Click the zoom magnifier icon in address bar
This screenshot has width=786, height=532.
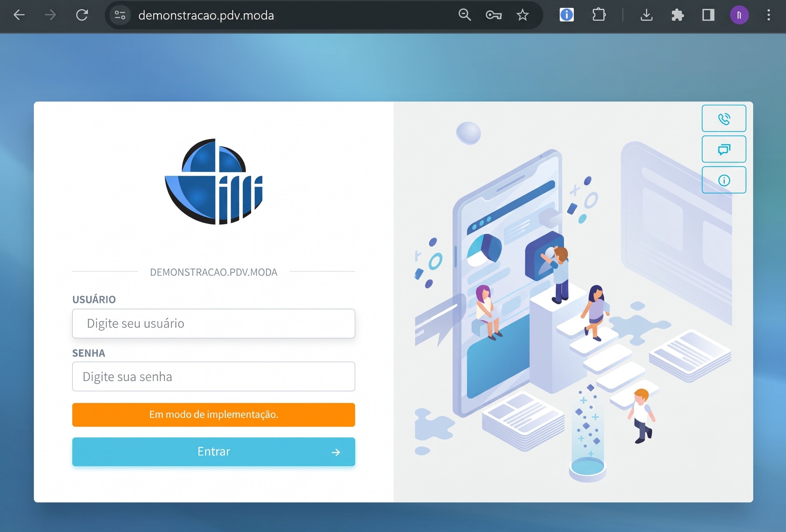point(464,15)
